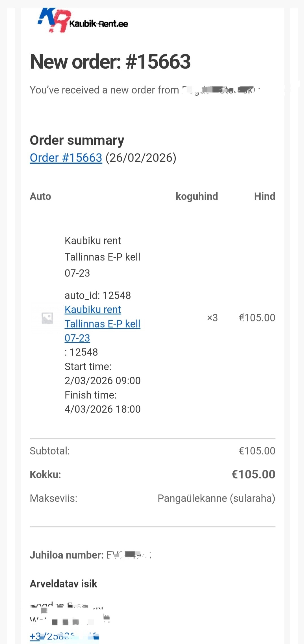Image resolution: width=304 pixels, height=644 pixels.
Task: Tap the blurred phone number link
Action: 64,636
